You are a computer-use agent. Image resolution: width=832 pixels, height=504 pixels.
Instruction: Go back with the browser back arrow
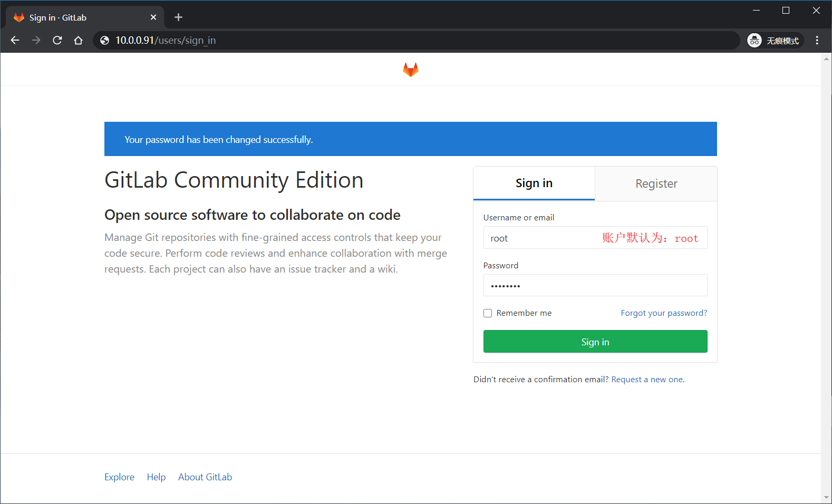pos(15,41)
